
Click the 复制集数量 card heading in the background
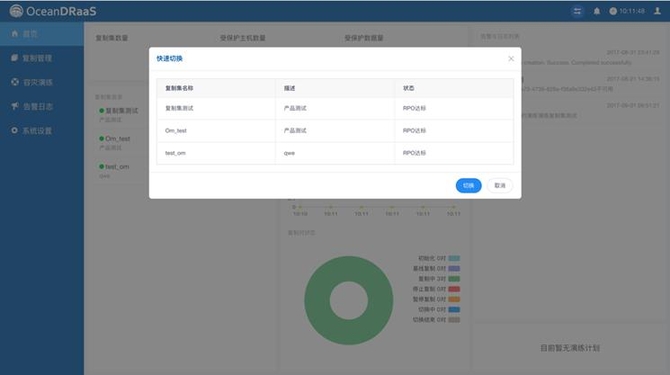112,38
